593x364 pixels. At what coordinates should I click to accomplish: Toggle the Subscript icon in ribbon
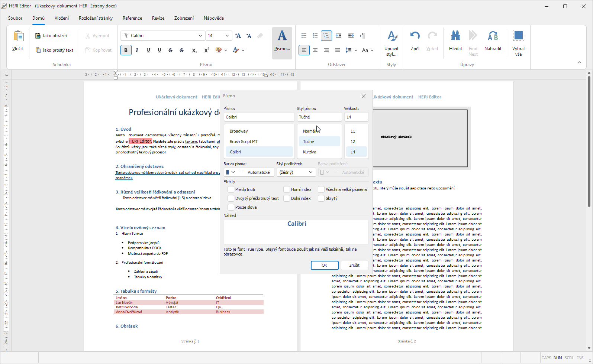194,50
